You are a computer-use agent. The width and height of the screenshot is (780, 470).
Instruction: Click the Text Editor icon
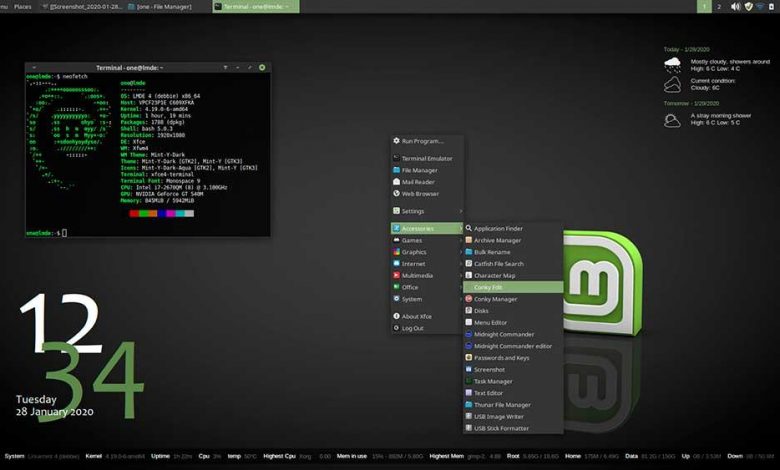[469, 393]
